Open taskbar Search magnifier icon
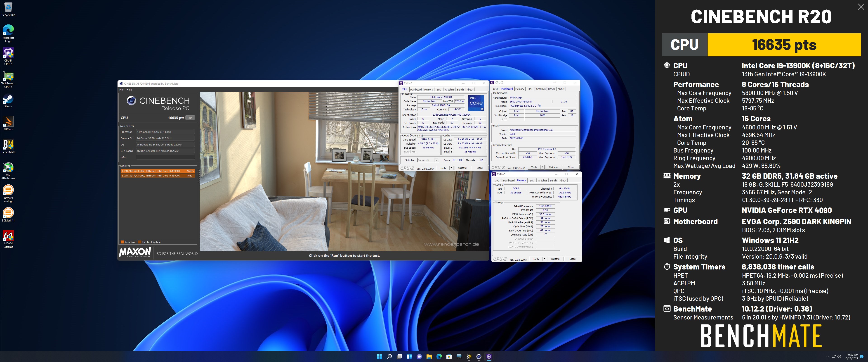868x362 pixels. tap(389, 357)
